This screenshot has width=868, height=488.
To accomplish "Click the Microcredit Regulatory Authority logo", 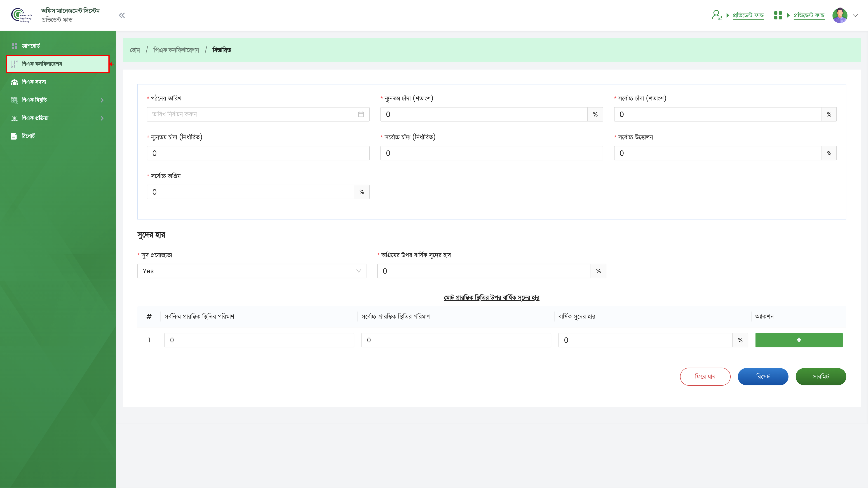I will 21,15.
